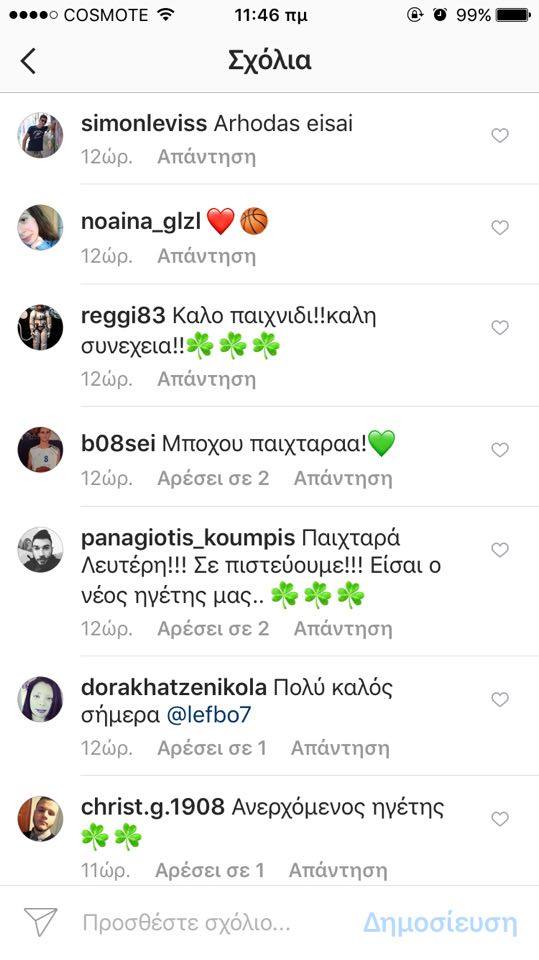The width and height of the screenshot is (539, 960).
Task: Tap the heart on b08sei's comment
Action: [x=500, y=450]
